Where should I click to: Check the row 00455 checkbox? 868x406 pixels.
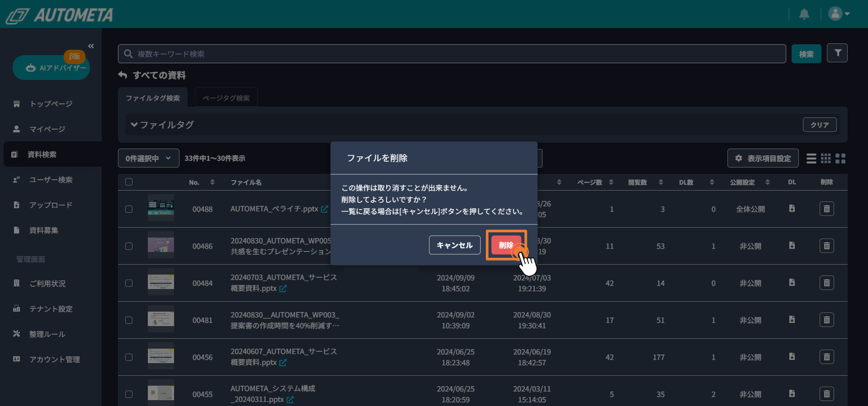(x=129, y=394)
